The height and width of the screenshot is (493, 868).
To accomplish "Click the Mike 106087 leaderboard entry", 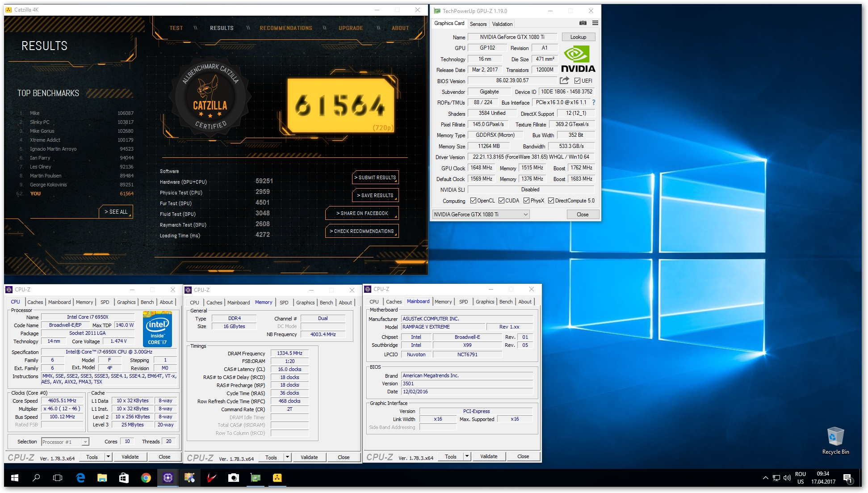I will tap(75, 113).
